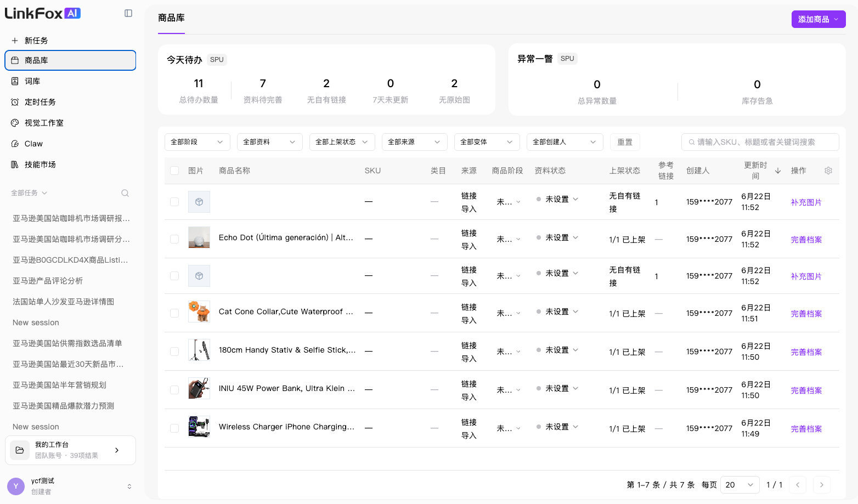
Task: Click 完善档案 for Echo Dot
Action: pos(806,240)
